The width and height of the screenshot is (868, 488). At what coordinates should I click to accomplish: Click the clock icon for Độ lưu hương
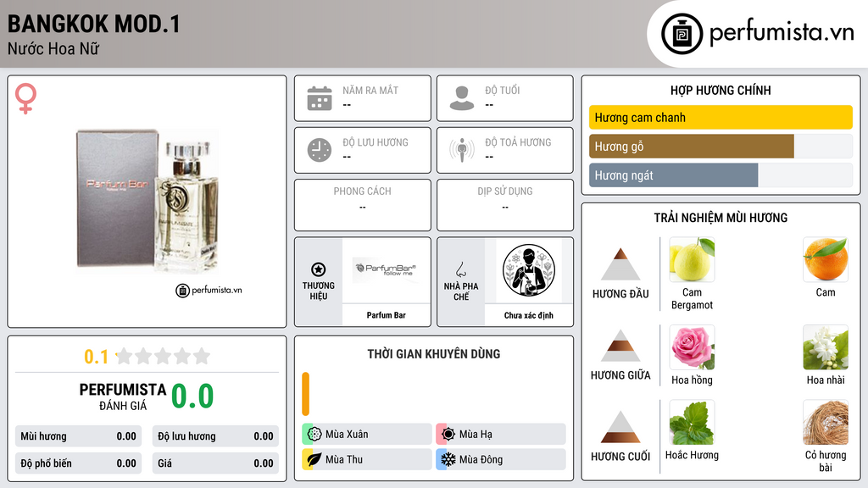(x=320, y=150)
